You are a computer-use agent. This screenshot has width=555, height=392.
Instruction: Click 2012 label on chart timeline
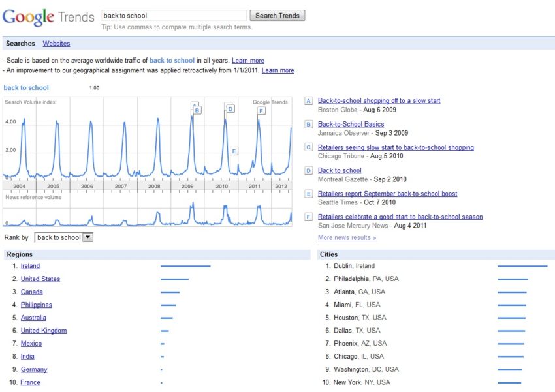click(x=281, y=186)
